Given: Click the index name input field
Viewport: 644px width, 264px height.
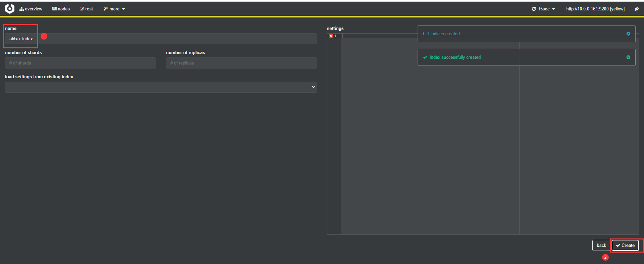Looking at the screenshot, I should click(161, 39).
